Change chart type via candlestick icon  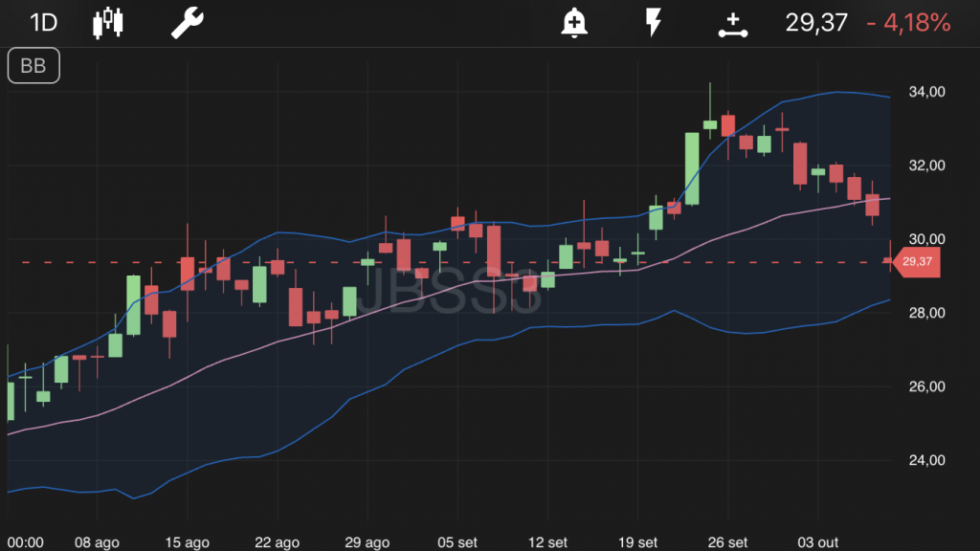107,23
